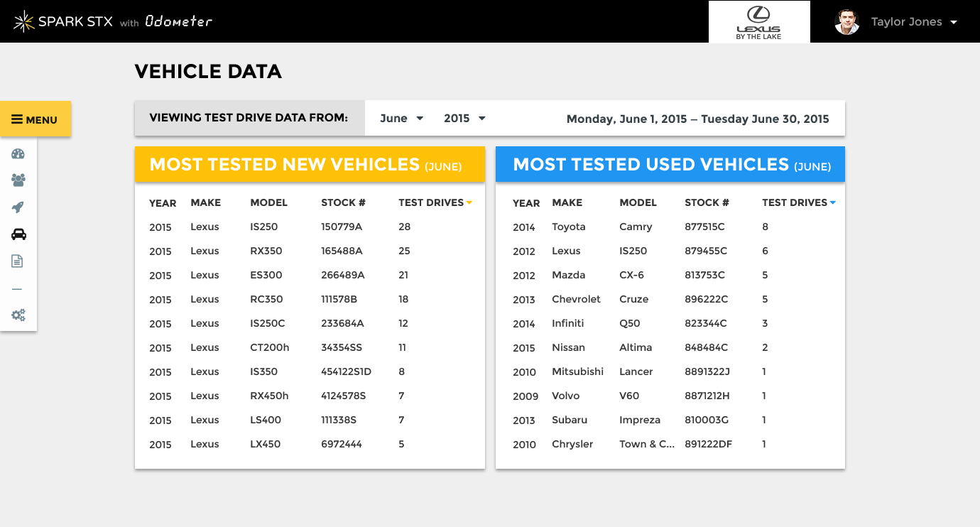Click Model column header in used vehicles table
The image size is (980, 527).
(x=638, y=202)
